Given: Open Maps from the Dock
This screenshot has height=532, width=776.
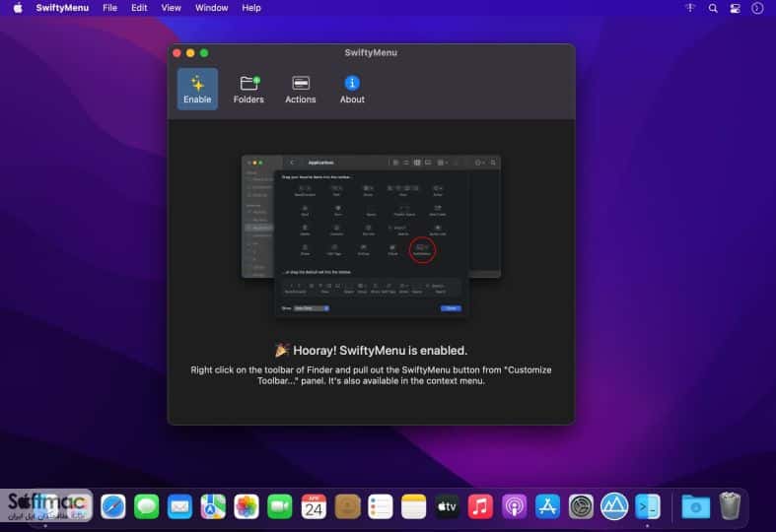Looking at the screenshot, I should [x=213, y=506].
